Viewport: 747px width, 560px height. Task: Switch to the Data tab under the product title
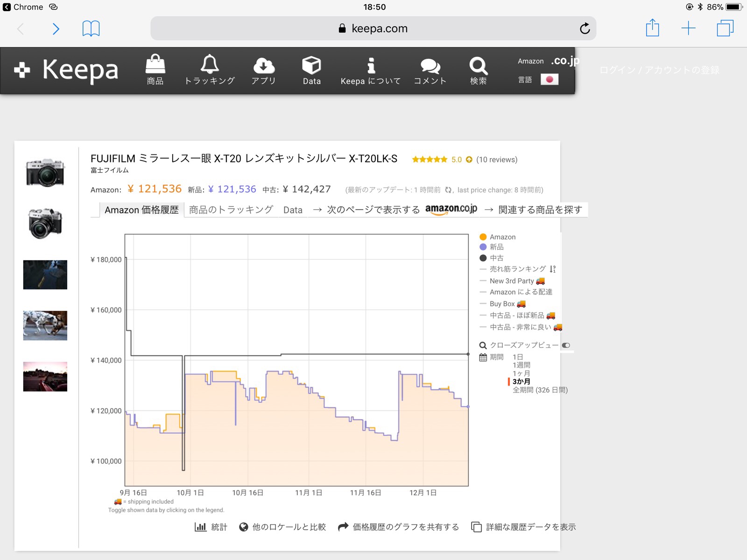coord(293,210)
